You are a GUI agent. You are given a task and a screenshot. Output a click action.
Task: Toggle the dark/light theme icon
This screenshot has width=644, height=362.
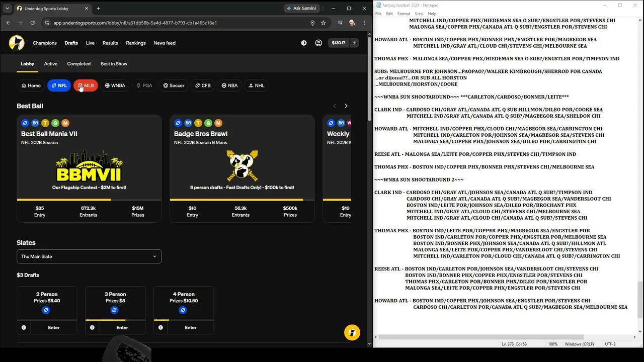(304, 43)
